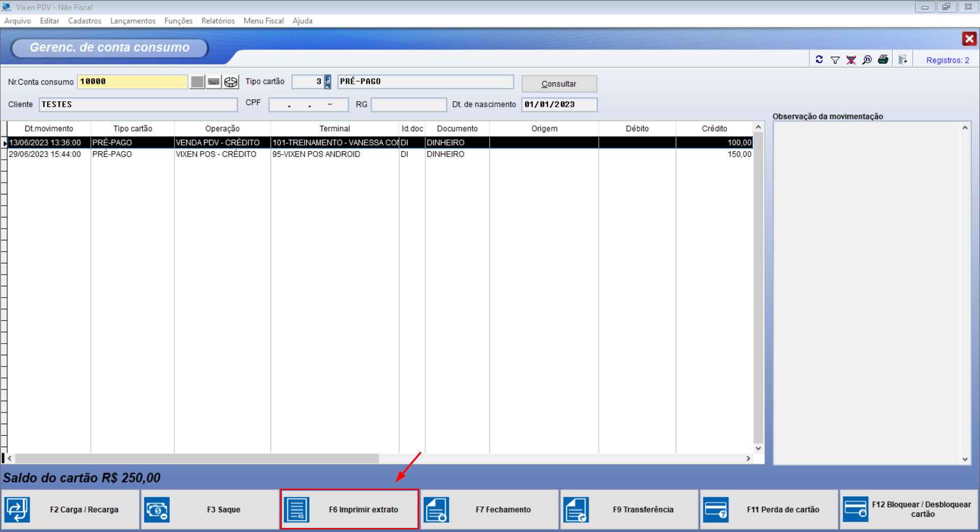980x532 pixels.
Task: Open the F4 lookup for Tipo cartão
Action: [x=328, y=82]
